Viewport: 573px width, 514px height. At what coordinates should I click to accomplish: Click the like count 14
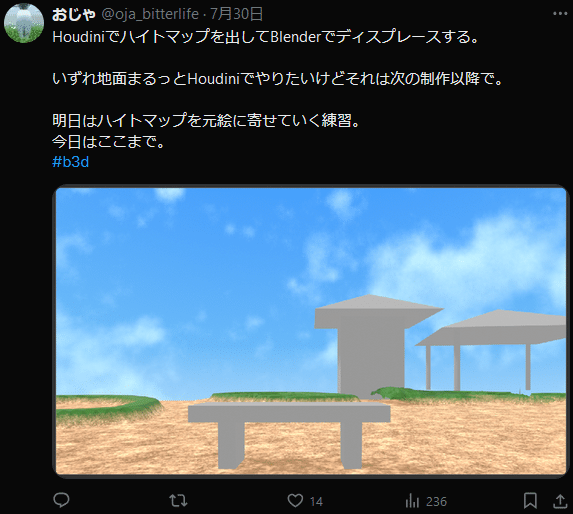pyautogui.click(x=316, y=502)
